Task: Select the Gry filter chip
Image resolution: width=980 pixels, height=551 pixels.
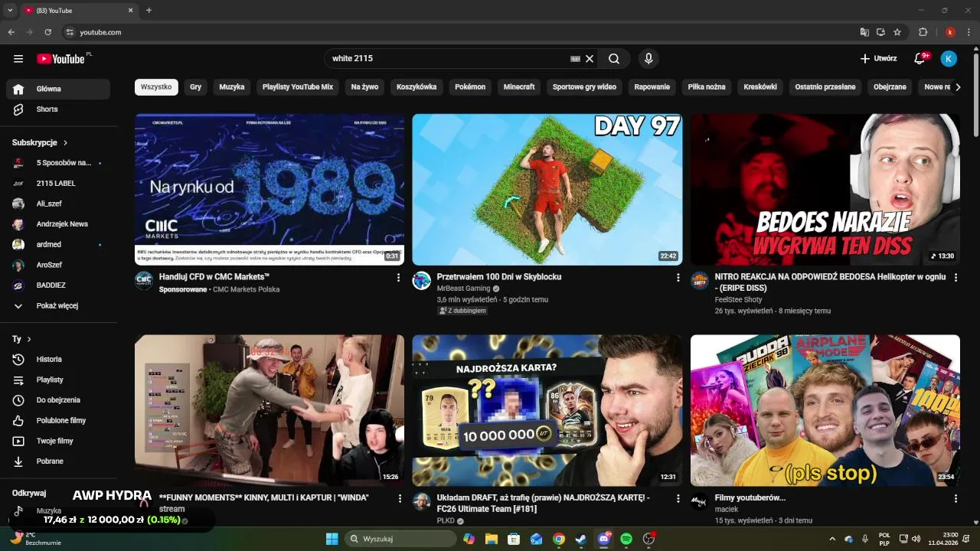Action: pyautogui.click(x=196, y=87)
